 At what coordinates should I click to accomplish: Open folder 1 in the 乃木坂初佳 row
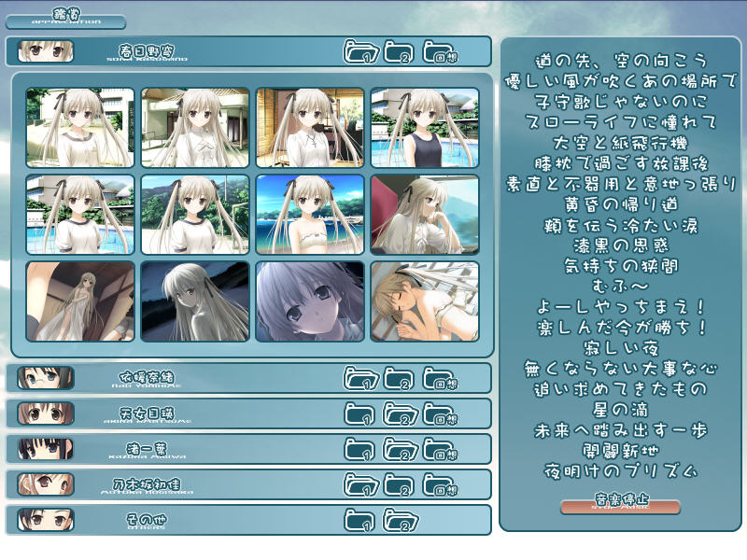coord(359,484)
